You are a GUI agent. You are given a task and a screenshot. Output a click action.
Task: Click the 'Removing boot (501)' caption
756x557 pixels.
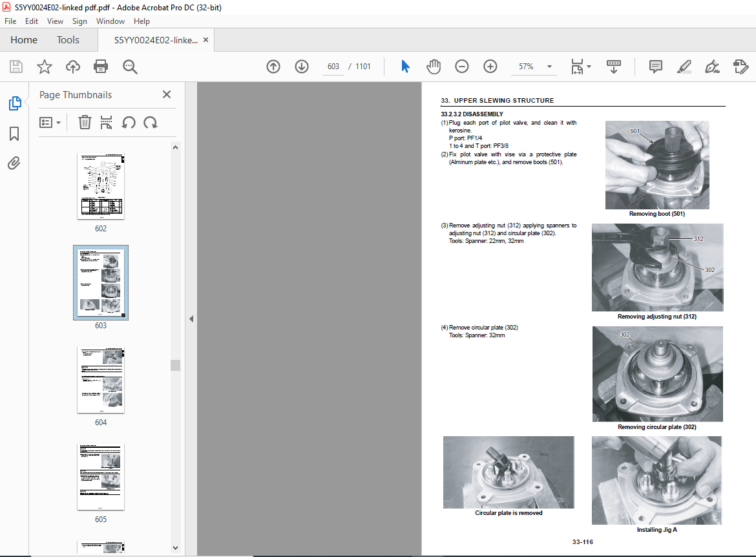click(656, 214)
